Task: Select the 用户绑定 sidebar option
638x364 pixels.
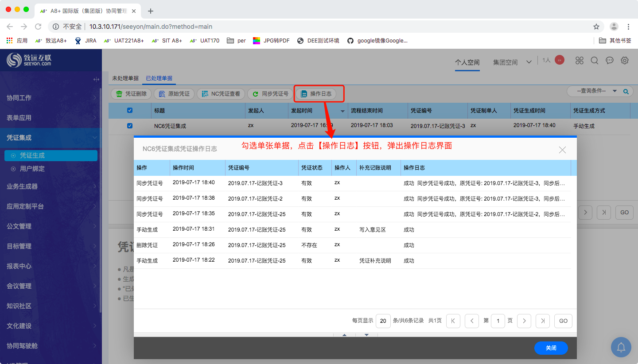Action: coord(32,169)
